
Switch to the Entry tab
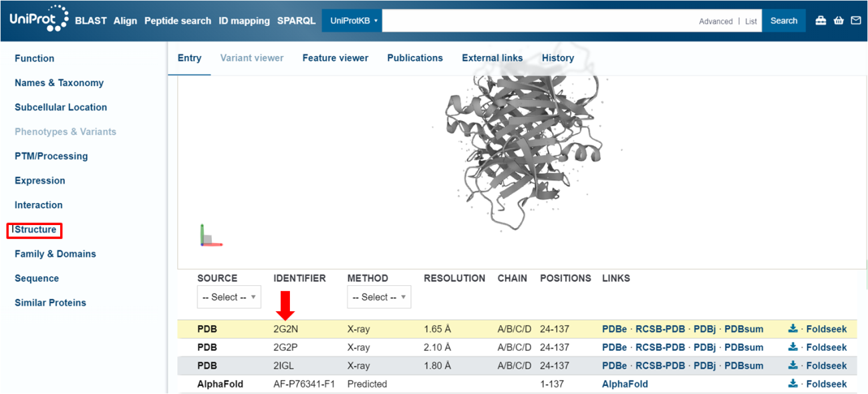(x=189, y=58)
